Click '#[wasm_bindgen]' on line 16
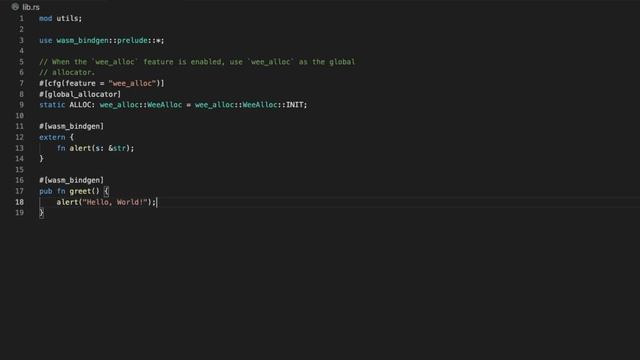Screen dimensions: 640x360 coord(71,180)
